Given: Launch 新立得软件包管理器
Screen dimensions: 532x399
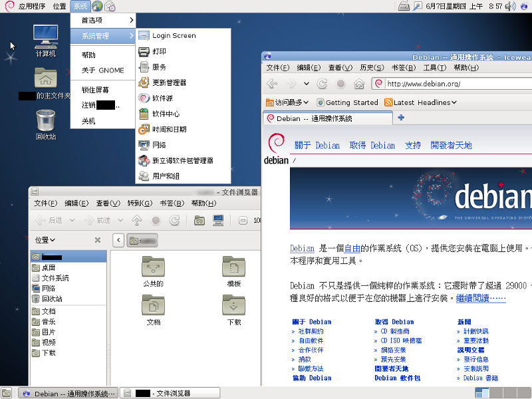Looking at the screenshot, I should [x=183, y=160].
